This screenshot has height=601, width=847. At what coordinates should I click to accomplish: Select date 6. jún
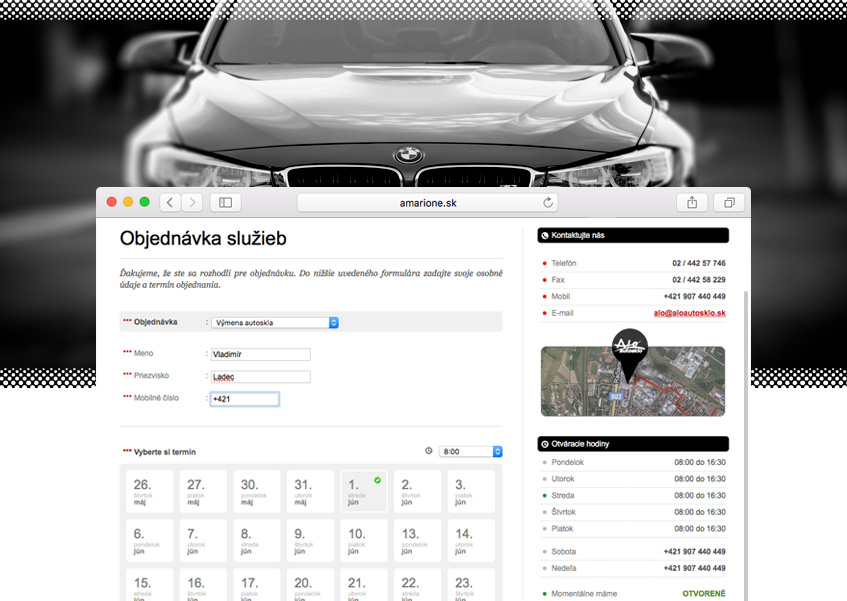[x=150, y=541]
